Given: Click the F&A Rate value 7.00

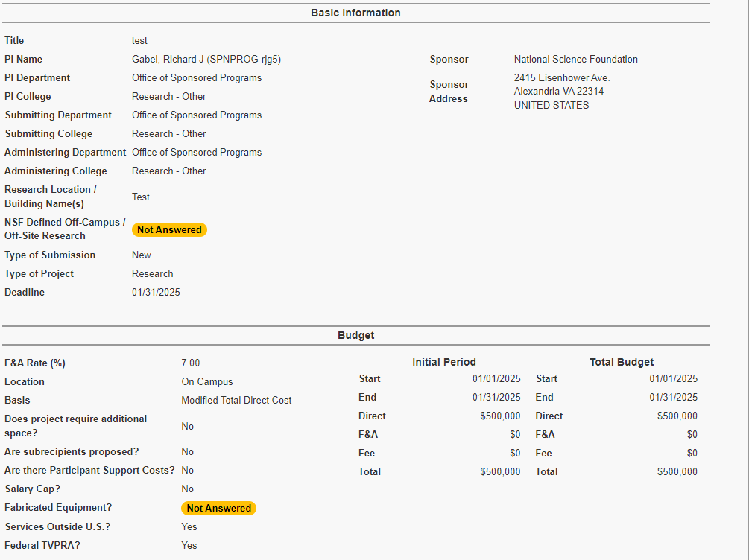Looking at the screenshot, I should coord(191,363).
